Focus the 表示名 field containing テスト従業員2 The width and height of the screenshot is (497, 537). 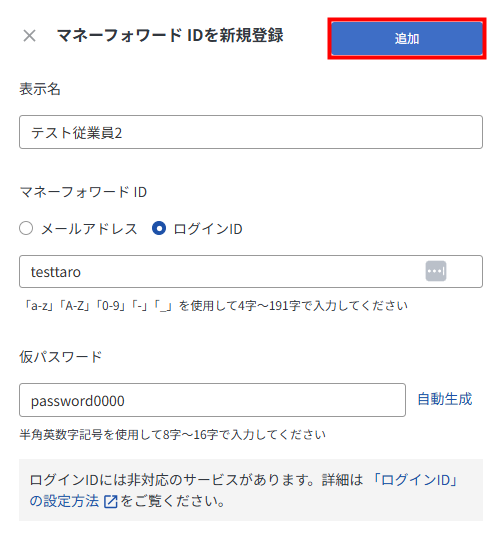point(251,132)
